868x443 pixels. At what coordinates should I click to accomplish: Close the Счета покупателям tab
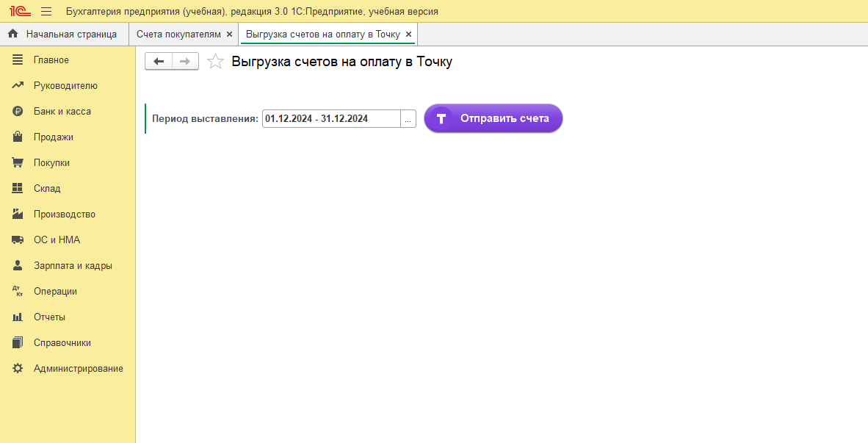click(229, 34)
